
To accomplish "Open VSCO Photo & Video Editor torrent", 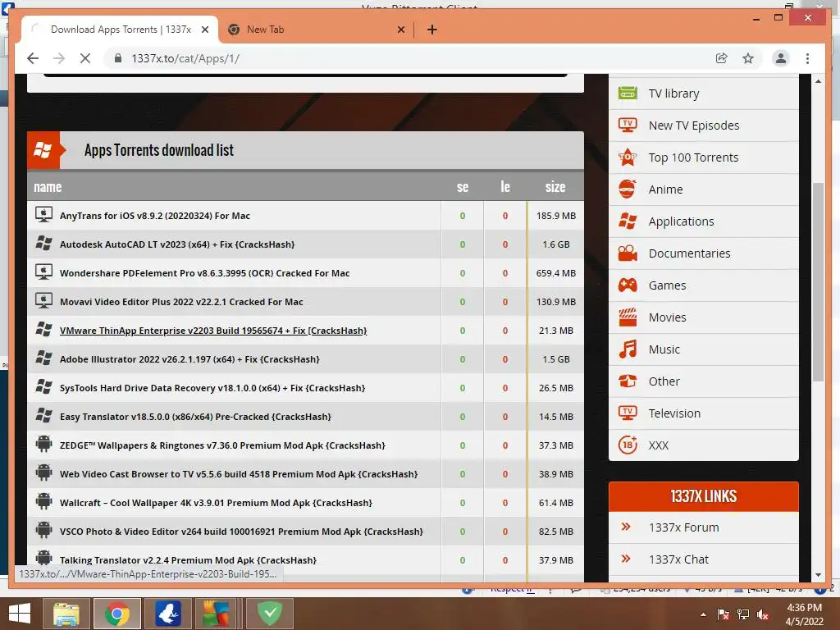I will [242, 532].
